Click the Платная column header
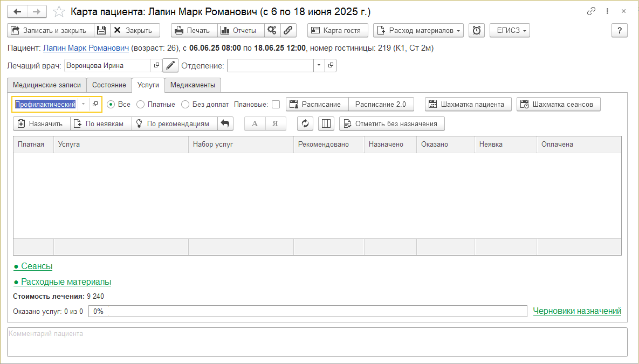The width and height of the screenshot is (639, 364). [x=33, y=145]
